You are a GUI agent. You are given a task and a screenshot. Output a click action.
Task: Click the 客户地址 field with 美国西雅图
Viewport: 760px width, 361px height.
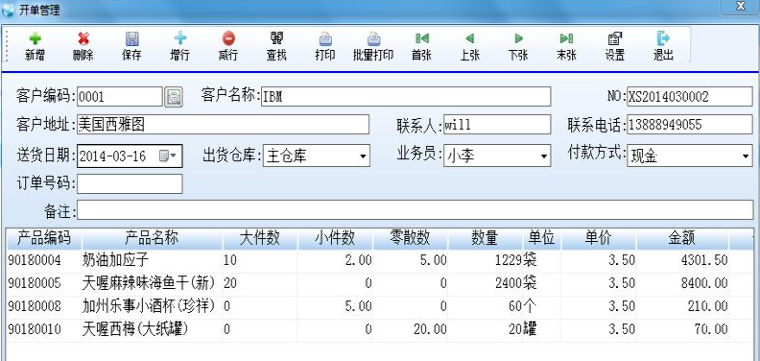point(223,125)
